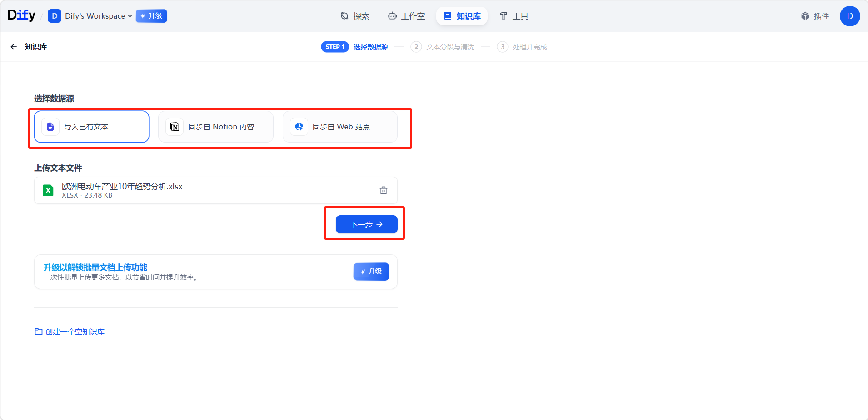Click the green Excel file icon
Image resolution: width=868 pixels, height=420 pixels.
48,190
